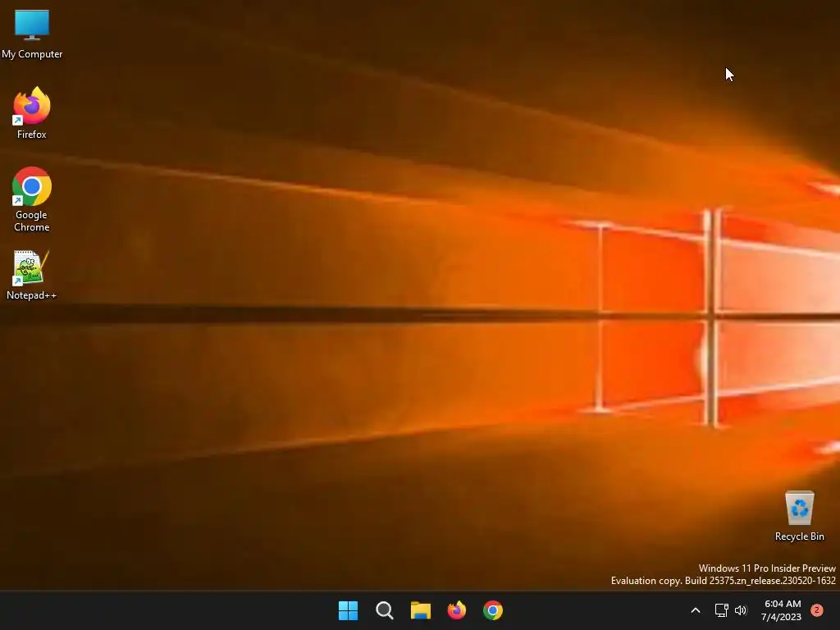The width and height of the screenshot is (840, 630).
Task: Open notification badge showing 2
Action: pyautogui.click(x=817, y=610)
